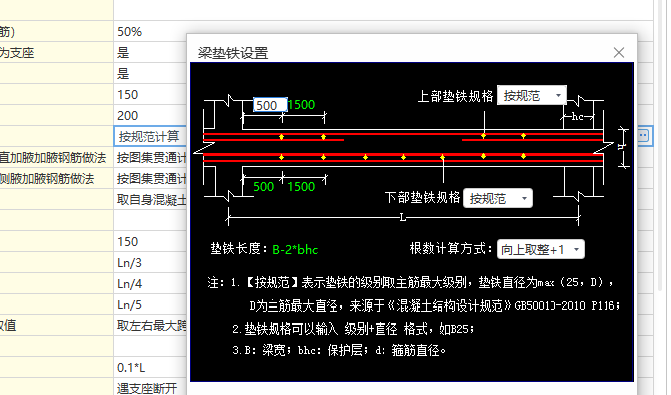The width and height of the screenshot is (671, 395).
Task: Open the 上部垫铁规格 dropdown
Action: [x=532, y=95]
